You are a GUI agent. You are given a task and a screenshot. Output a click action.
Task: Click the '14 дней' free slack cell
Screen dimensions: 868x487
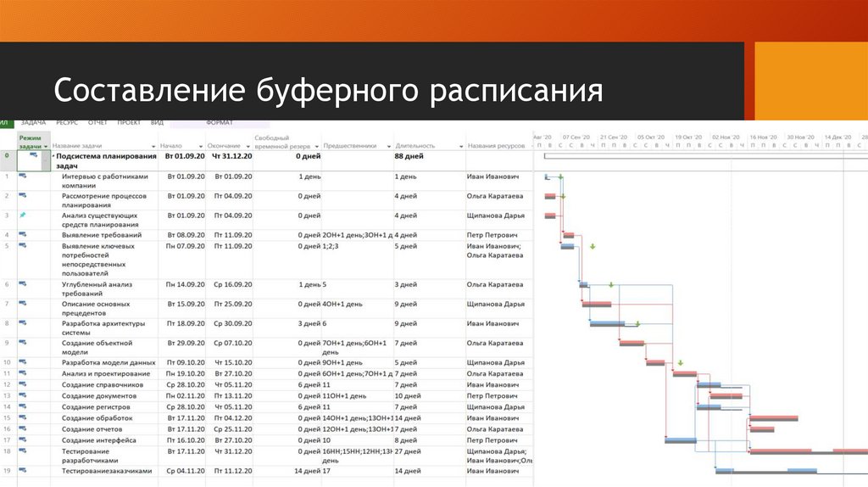[x=307, y=470]
